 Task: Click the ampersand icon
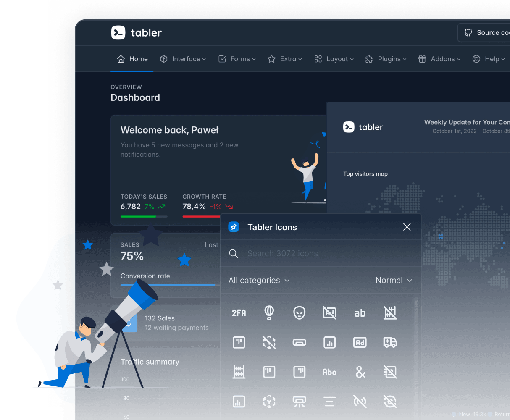(x=360, y=372)
